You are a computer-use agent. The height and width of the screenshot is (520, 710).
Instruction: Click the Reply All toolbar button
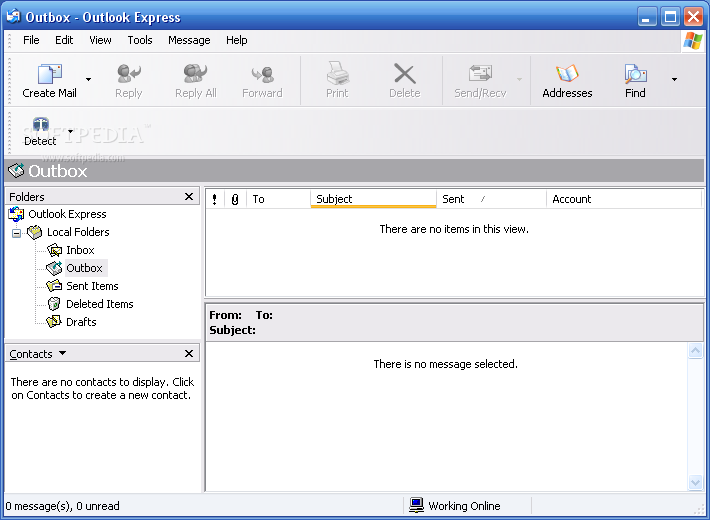tap(196, 81)
